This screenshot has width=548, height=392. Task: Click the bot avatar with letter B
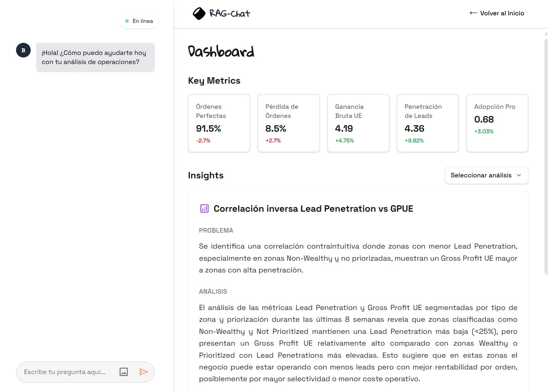tap(23, 50)
